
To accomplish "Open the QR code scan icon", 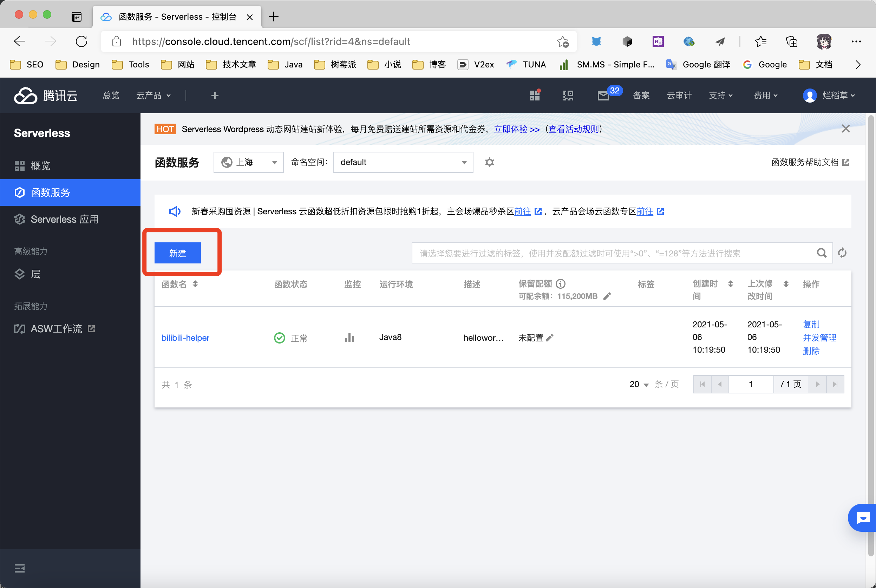I will click(568, 96).
